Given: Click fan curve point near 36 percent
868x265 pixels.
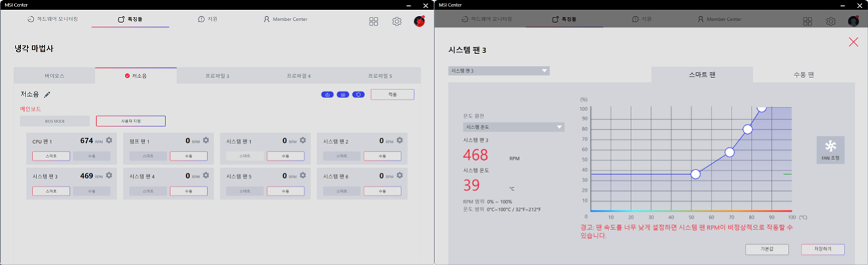Looking at the screenshot, I should 696,174.
